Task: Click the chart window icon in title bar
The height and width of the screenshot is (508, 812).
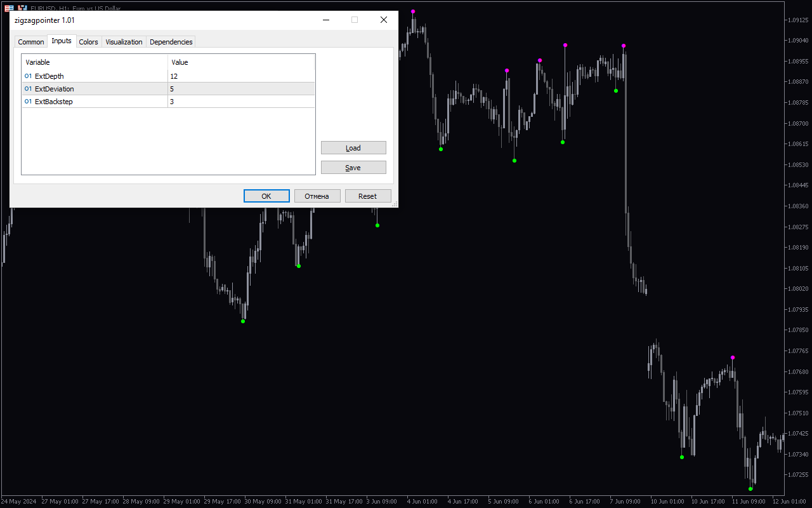Action: click(9, 8)
